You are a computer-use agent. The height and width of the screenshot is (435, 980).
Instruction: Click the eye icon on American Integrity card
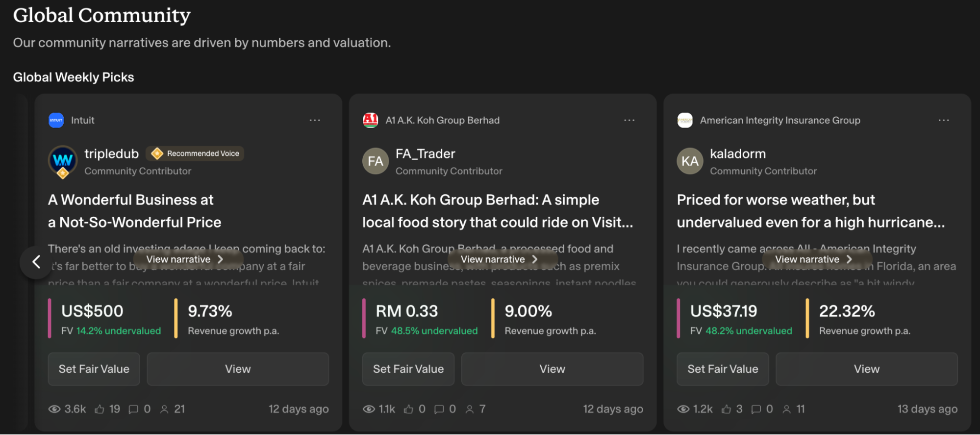[683, 409]
